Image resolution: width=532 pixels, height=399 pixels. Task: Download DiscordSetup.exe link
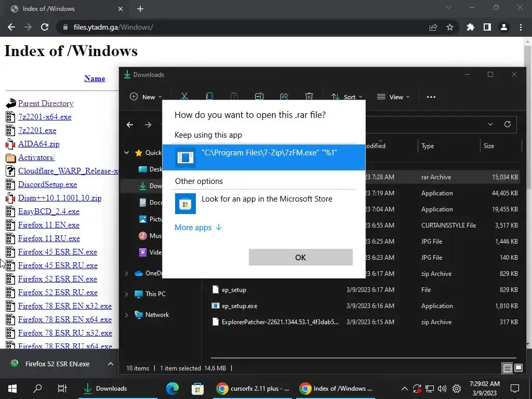(x=47, y=184)
